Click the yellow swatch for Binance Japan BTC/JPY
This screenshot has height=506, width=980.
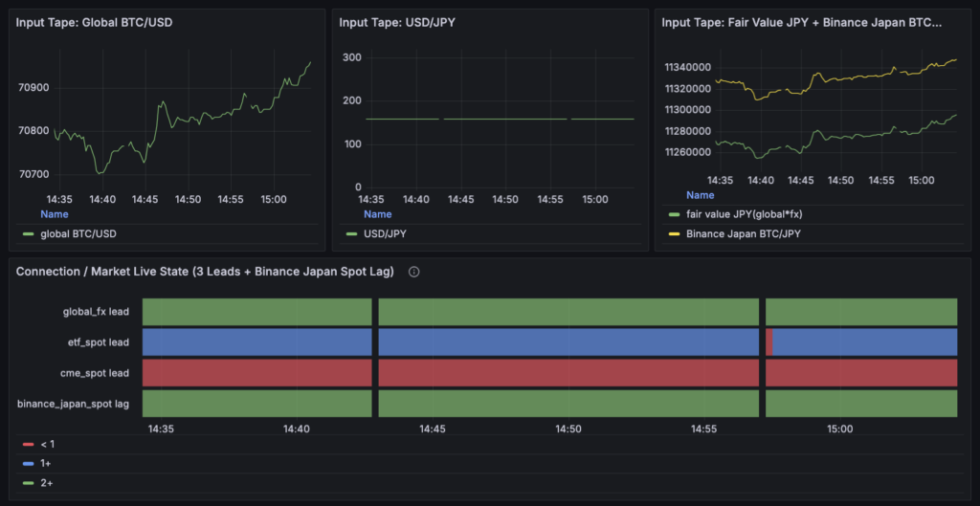[x=674, y=233]
